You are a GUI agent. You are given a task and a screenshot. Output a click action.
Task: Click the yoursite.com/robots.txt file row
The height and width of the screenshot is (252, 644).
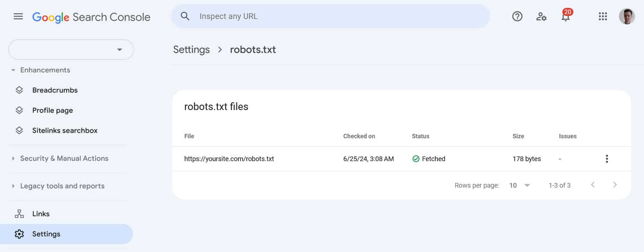[x=229, y=159]
